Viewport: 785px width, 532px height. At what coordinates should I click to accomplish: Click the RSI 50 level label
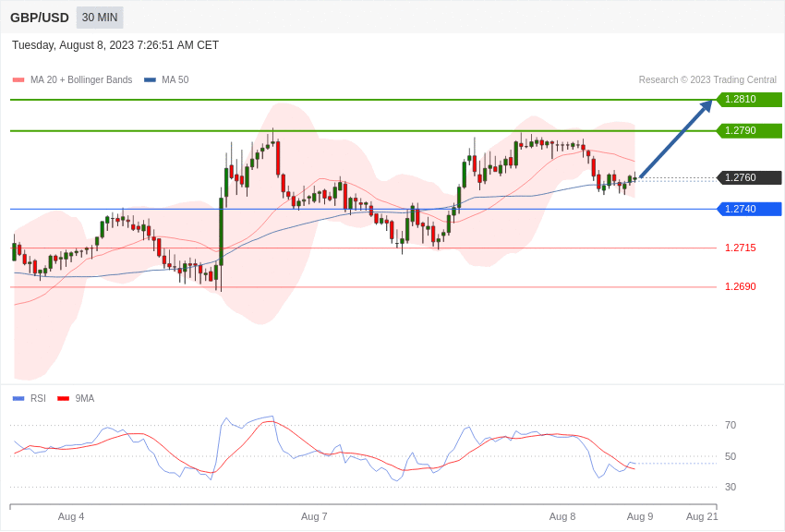pyautogui.click(x=731, y=456)
